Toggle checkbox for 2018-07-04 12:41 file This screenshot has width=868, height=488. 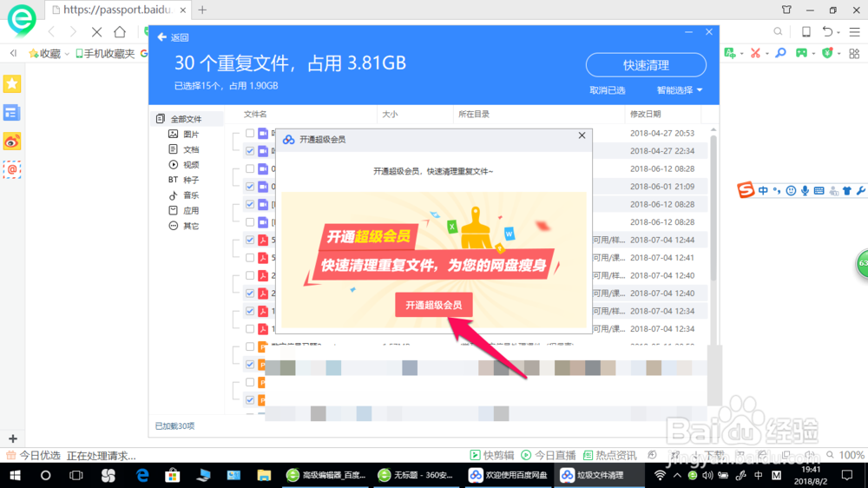(250, 258)
